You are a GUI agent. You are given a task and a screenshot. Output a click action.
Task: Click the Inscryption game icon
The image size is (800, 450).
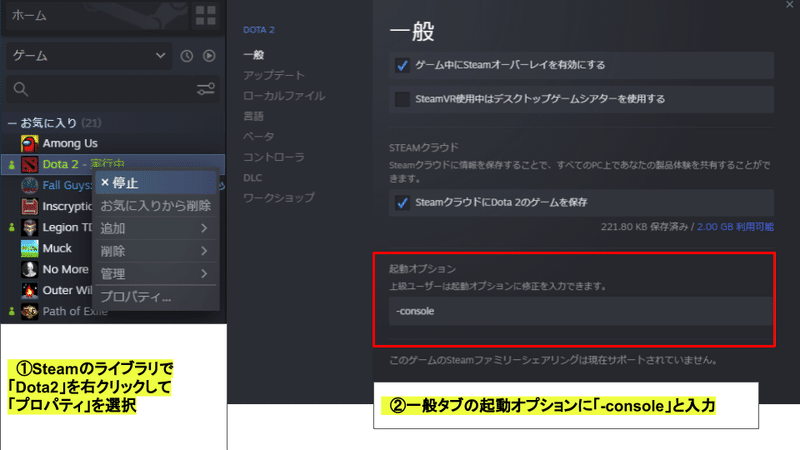pos(30,206)
